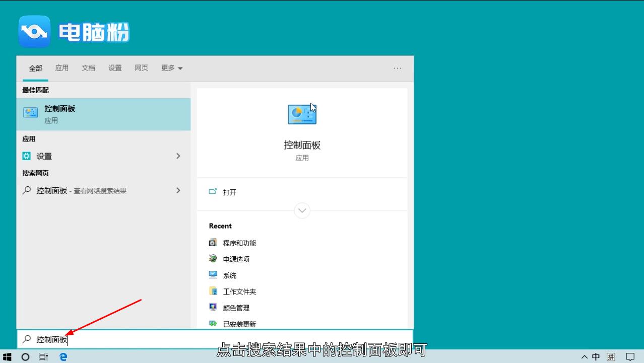
Task: Select the 全部 tab
Action: tap(35, 68)
